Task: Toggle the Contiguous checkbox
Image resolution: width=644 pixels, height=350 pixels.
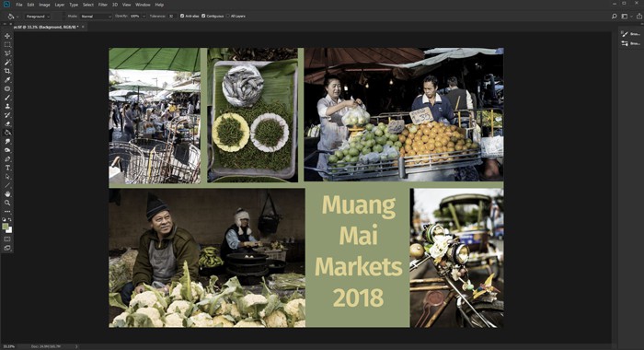Action: coord(203,16)
